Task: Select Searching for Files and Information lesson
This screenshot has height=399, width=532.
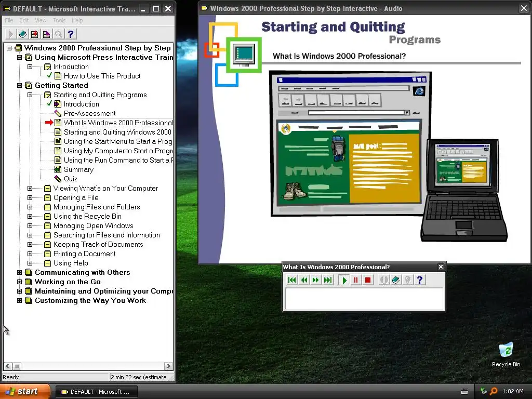Action: click(107, 235)
